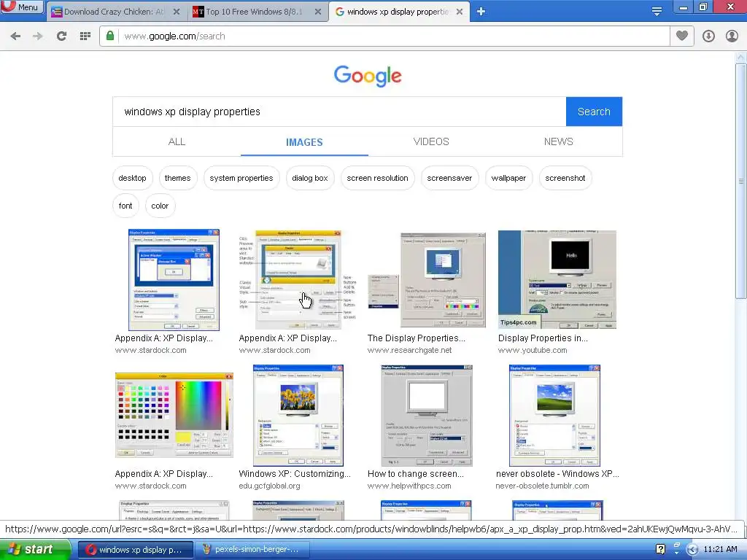Filter by screenshot chip

click(565, 178)
